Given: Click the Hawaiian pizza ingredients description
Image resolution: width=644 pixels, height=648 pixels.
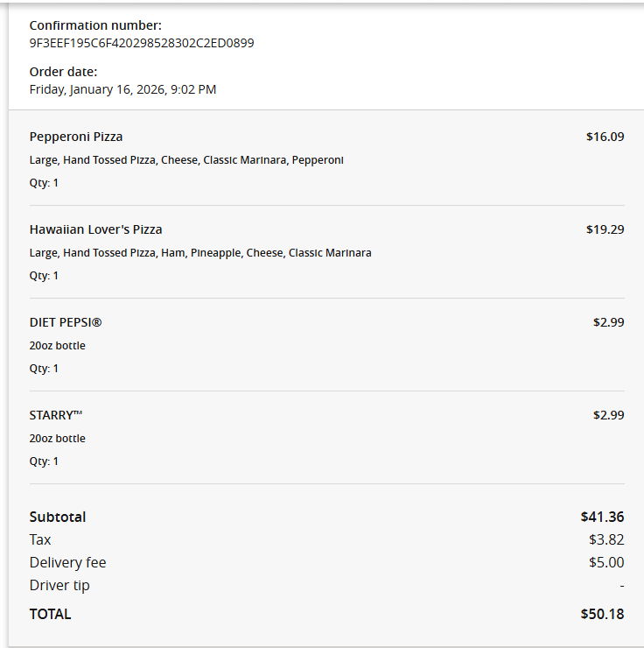Looking at the screenshot, I should [x=200, y=253].
